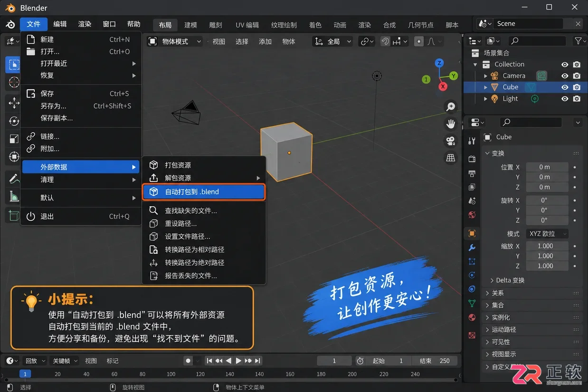The height and width of the screenshot is (392, 588).
Task: Select the Measure tool in left toolbar
Action: 14,196
